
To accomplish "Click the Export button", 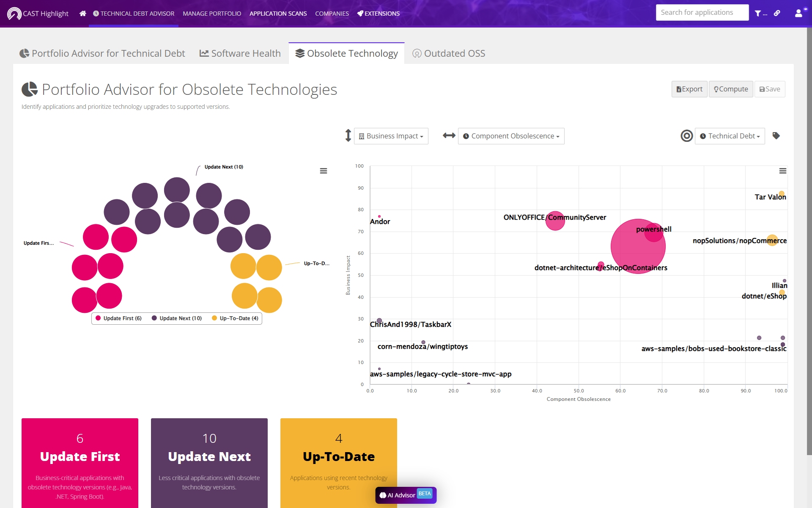I will click(x=689, y=89).
